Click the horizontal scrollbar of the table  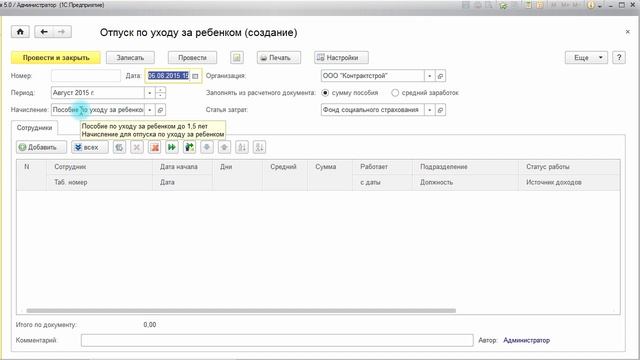(241, 311)
